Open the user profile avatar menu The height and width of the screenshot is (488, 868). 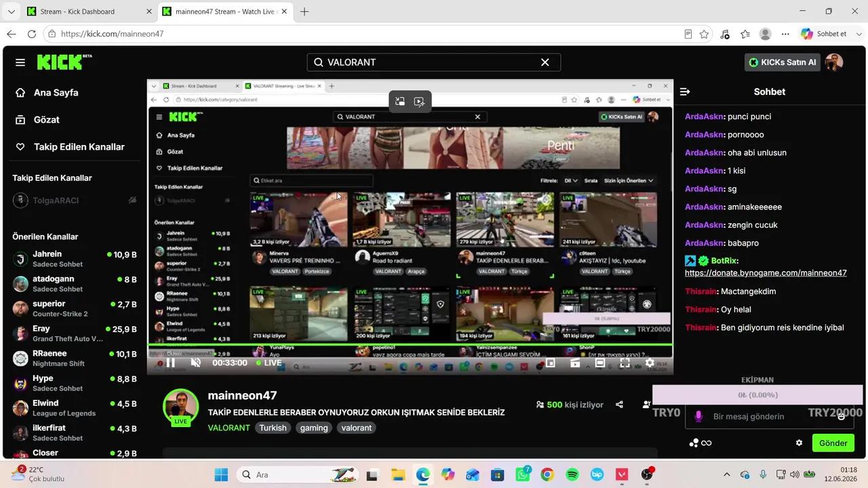834,62
